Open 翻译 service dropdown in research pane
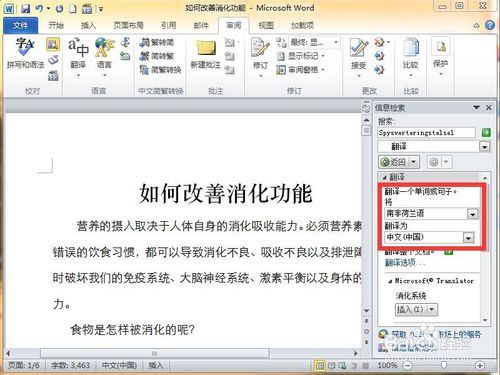 coord(485,146)
